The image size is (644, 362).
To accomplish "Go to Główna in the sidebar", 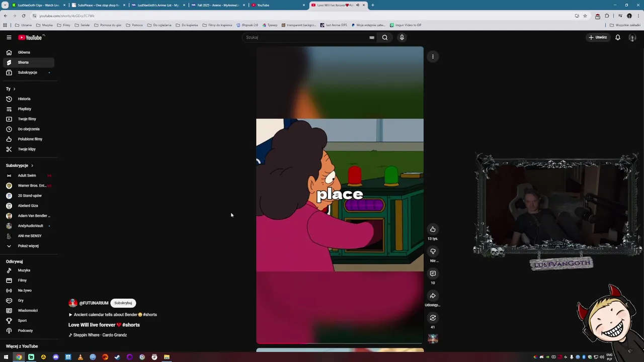I will 28,52.
